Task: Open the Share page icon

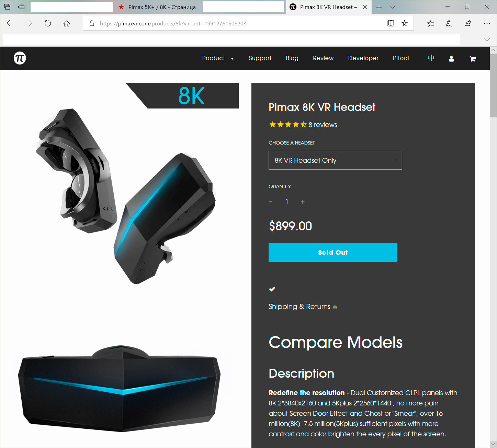Action: [468, 23]
